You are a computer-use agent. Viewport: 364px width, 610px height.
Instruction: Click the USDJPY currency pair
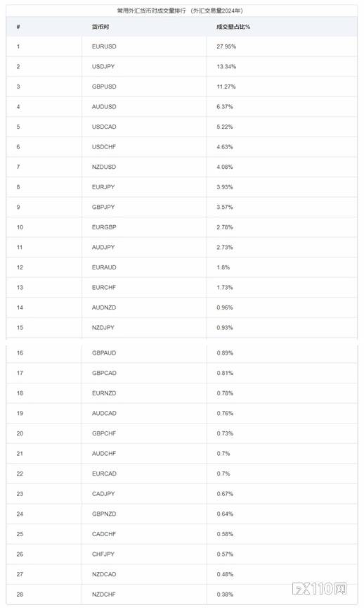tap(103, 67)
